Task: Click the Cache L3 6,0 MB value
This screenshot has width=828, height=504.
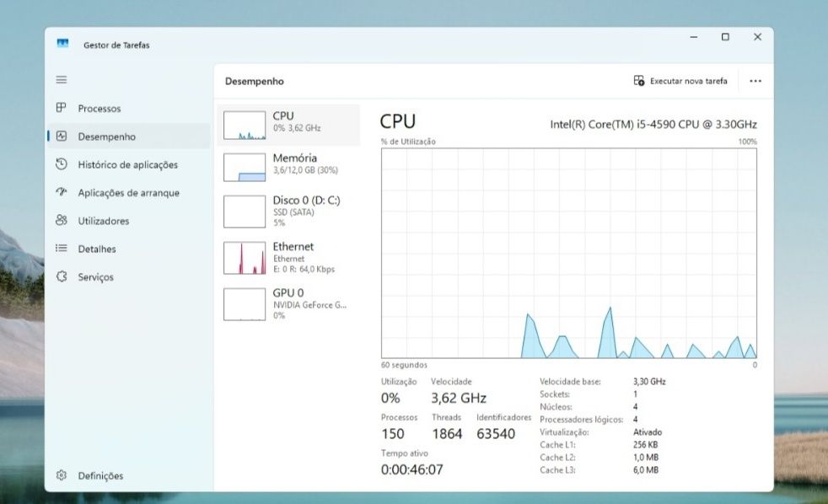Action: [x=646, y=470]
